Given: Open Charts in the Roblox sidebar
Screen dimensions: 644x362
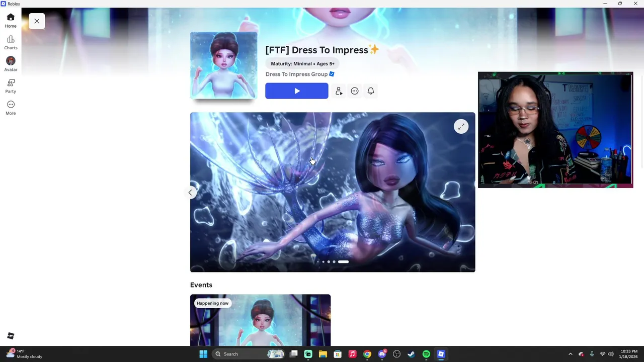Looking at the screenshot, I should click(11, 43).
